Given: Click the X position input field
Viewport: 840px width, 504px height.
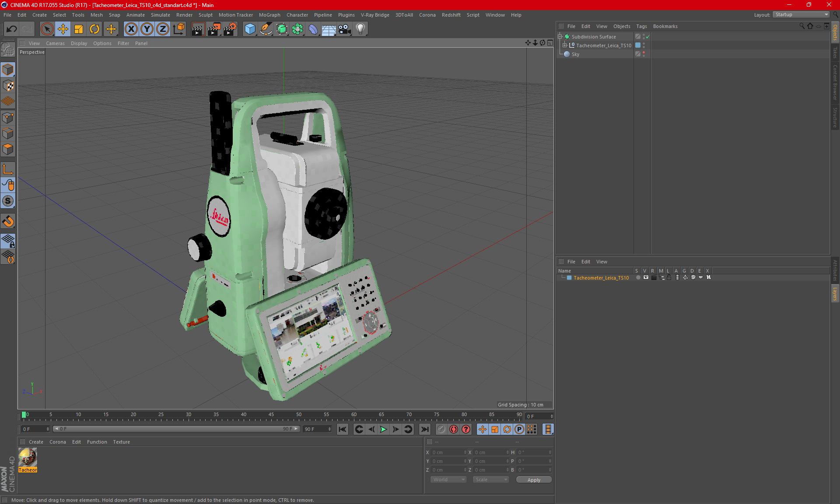Looking at the screenshot, I should pyautogui.click(x=448, y=452).
